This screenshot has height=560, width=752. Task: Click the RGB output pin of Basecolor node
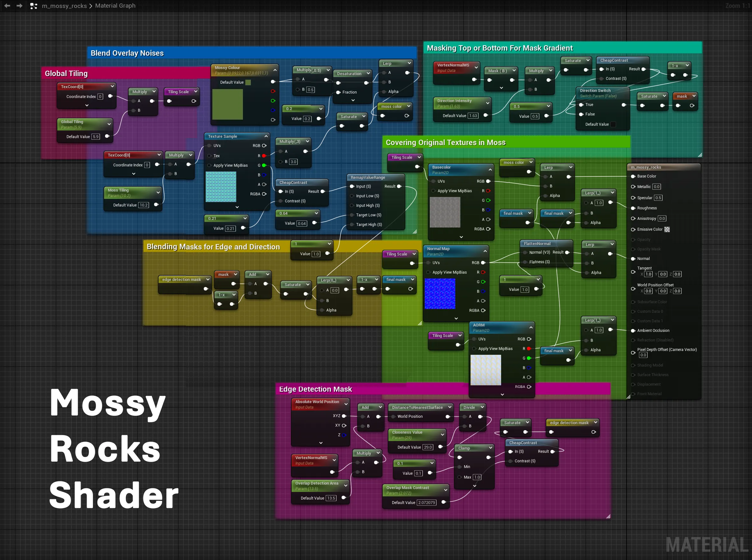click(x=488, y=181)
